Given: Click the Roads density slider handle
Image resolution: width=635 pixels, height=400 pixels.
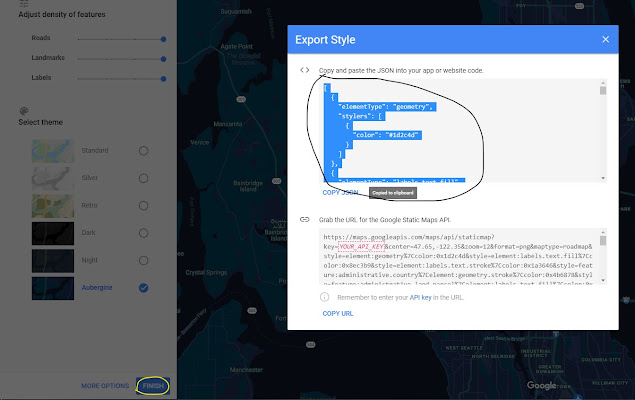Looking at the screenshot, I should tap(164, 39).
